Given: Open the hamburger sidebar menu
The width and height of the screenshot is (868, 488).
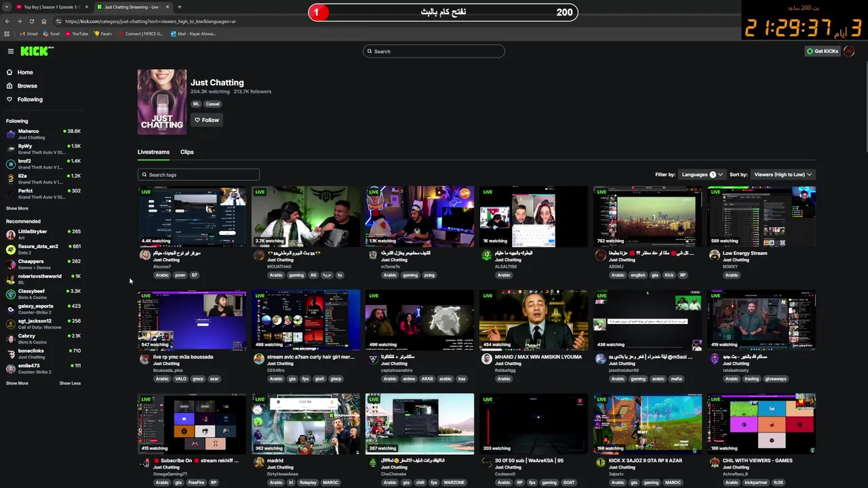Looking at the screenshot, I should (x=11, y=52).
